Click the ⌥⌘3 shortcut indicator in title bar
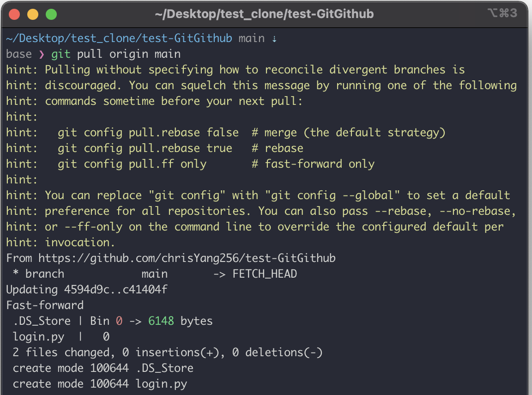This screenshot has height=395, width=532. [x=502, y=13]
